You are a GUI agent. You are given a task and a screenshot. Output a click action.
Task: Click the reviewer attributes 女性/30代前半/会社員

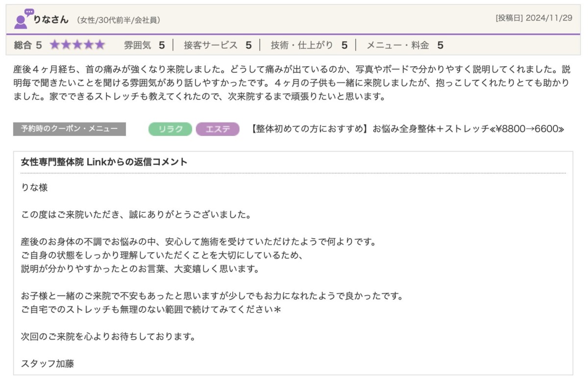click(x=119, y=20)
